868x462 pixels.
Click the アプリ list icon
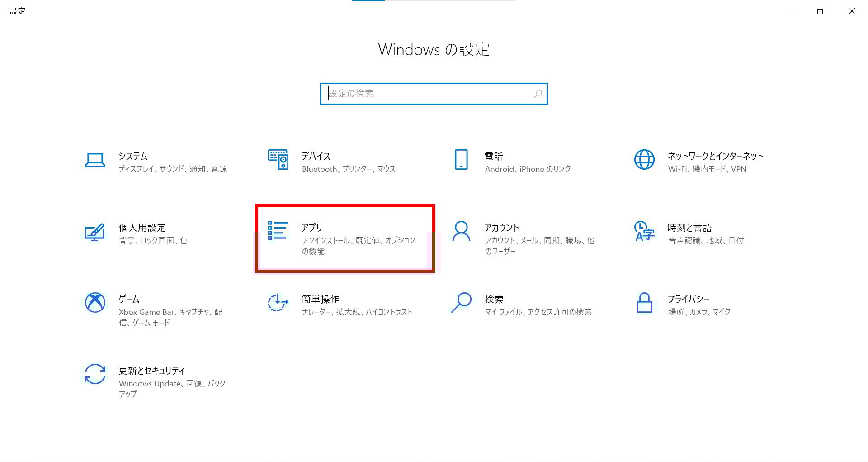click(x=278, y=230)
